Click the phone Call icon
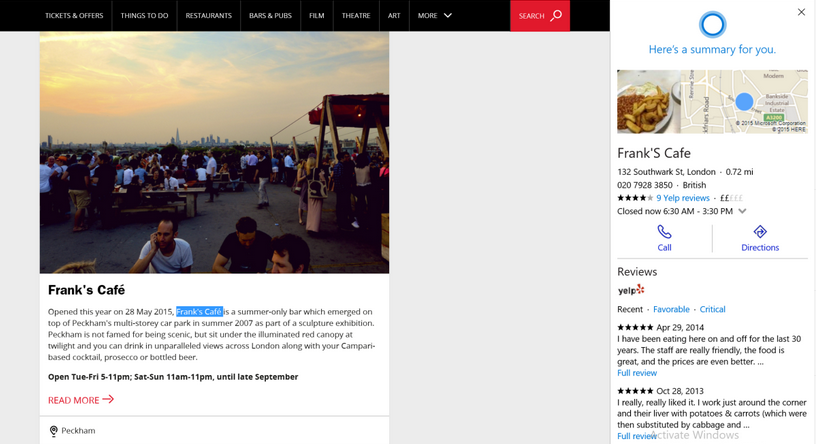This screenshot has width=816, height=444. tap(664, 232)
